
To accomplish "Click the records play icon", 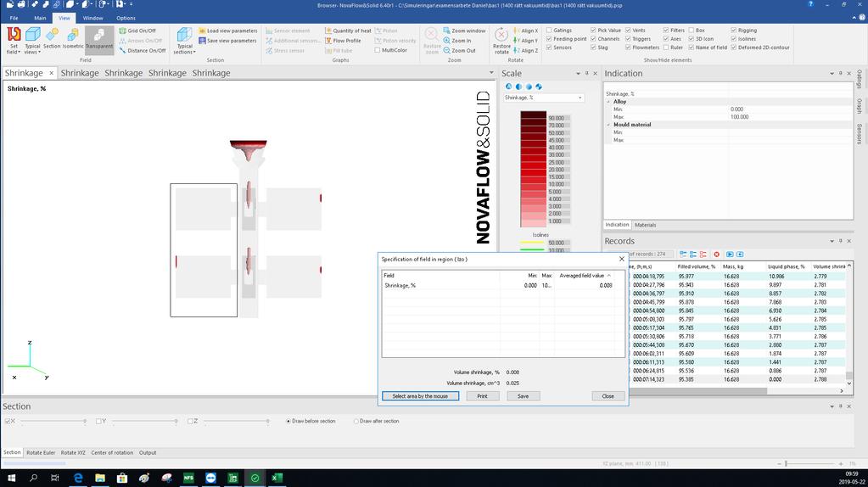I will point(730,254).
